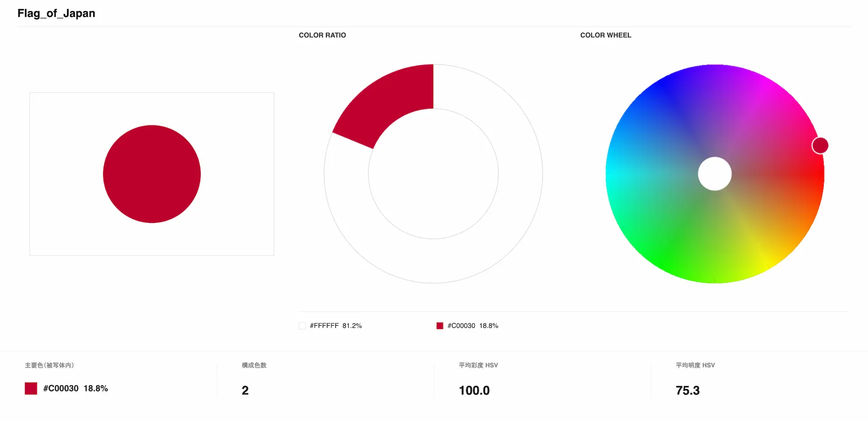The image size is (868, 422).
Task: Click the 構成色数 label
Action: [x=254, y=365]
